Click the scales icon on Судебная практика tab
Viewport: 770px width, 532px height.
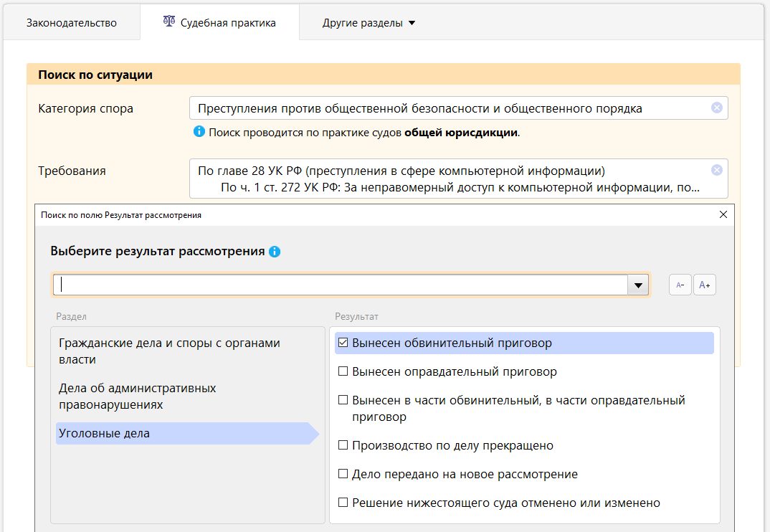[x=168, y=22]
